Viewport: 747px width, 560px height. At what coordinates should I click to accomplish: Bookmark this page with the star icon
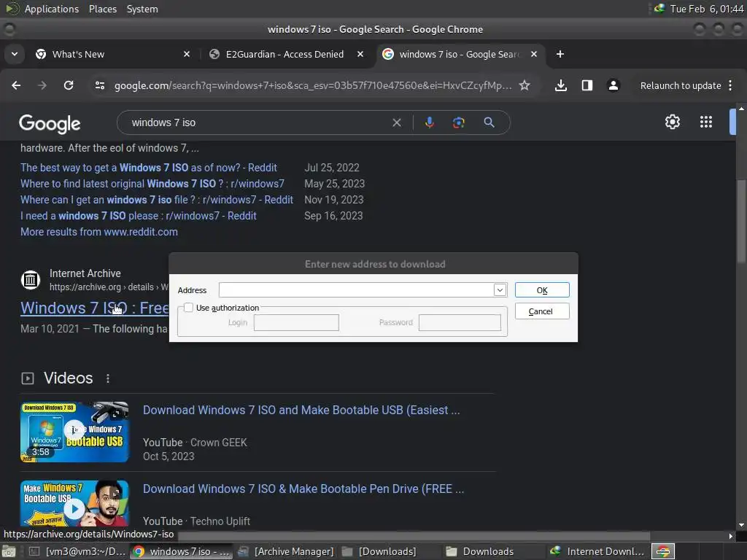pos(525,85)
